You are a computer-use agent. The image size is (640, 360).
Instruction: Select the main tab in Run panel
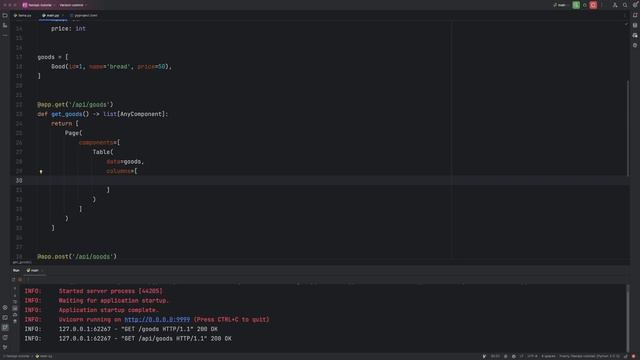[33, 270]
